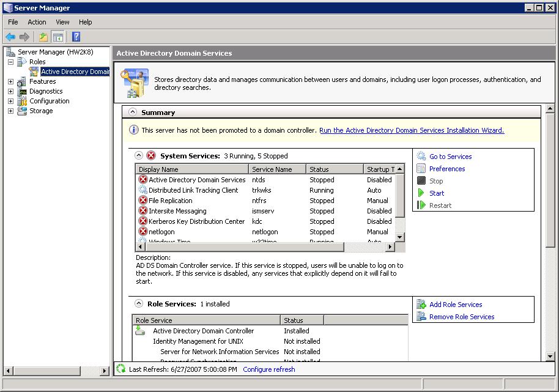Image resolution: width=559 pixels, height=392 pixels.
Task: Click the Forward arrow toolbar icon
Action: [x=24, y=37]
